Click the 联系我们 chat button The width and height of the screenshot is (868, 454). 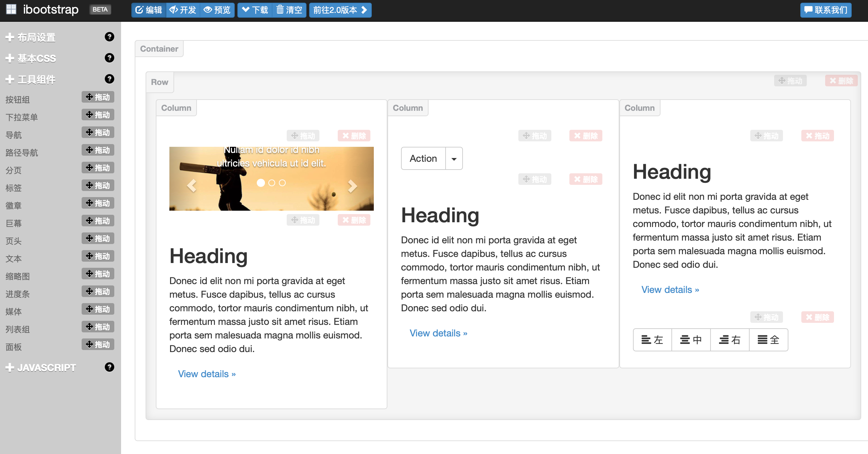825,10
